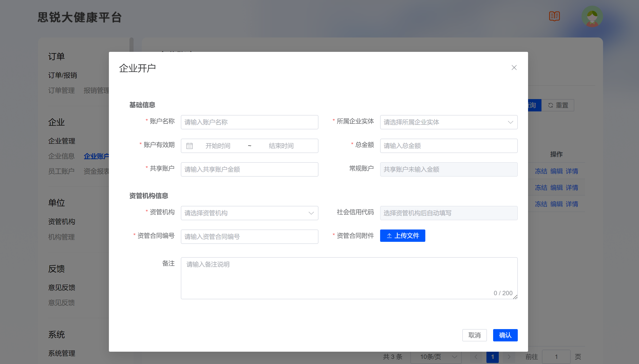The image size is (639, 364).
Task: Focus the 共享账户 amount input
Action: point(249,169)
